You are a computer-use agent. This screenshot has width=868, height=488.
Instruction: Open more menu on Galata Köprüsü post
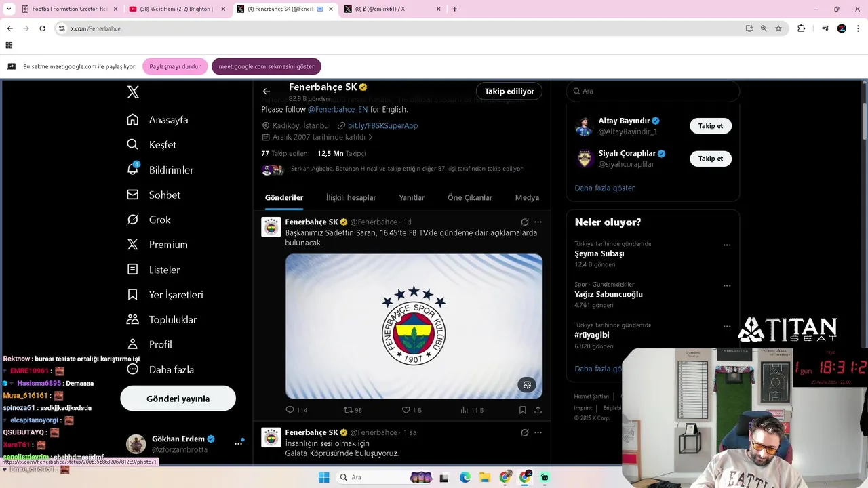(538, 432)
